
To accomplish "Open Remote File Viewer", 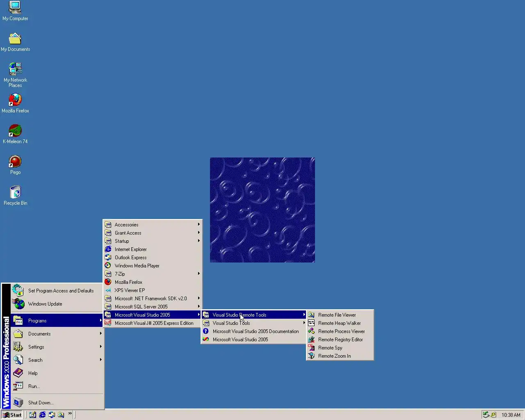I will [x=340, y=315].
